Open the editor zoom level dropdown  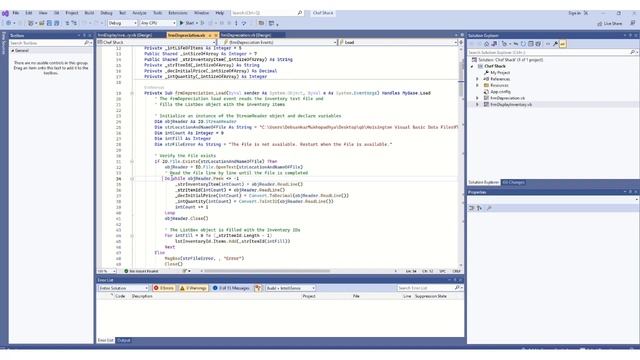click(x=107, y=271)
